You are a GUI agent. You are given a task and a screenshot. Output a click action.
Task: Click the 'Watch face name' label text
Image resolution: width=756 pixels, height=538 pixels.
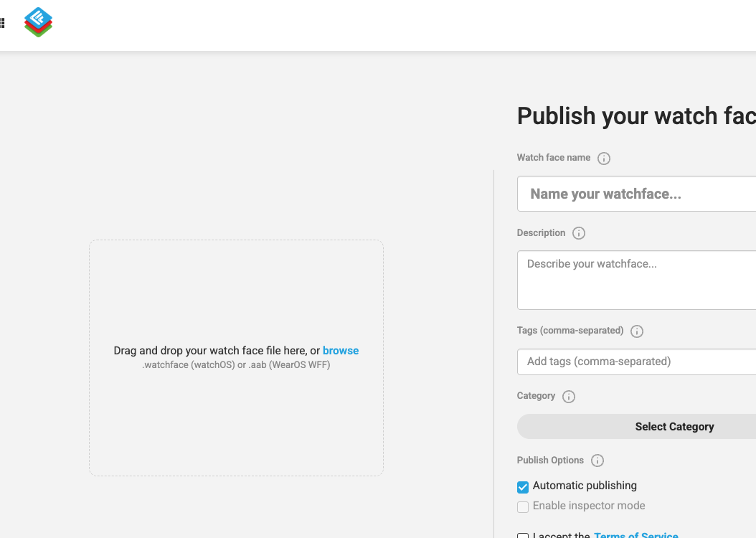[x=554, y=158]
